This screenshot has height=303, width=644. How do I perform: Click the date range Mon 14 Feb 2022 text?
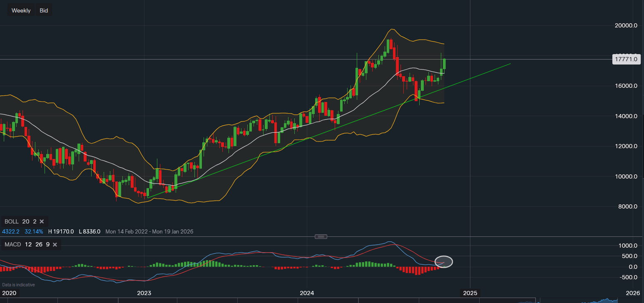pos(126,231)
